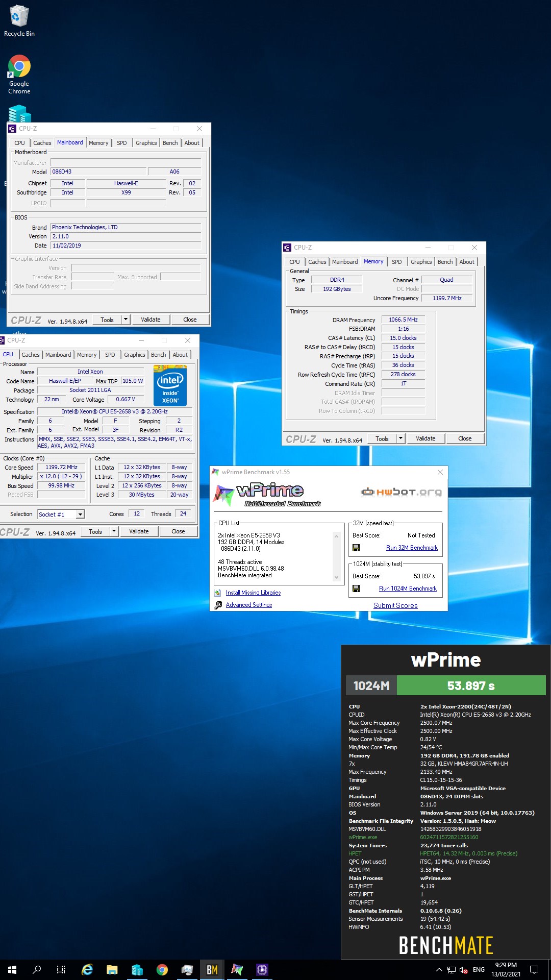The image size is (551, 980).
Task: Click the save icon for 1024M score
Action: [356, 589]
